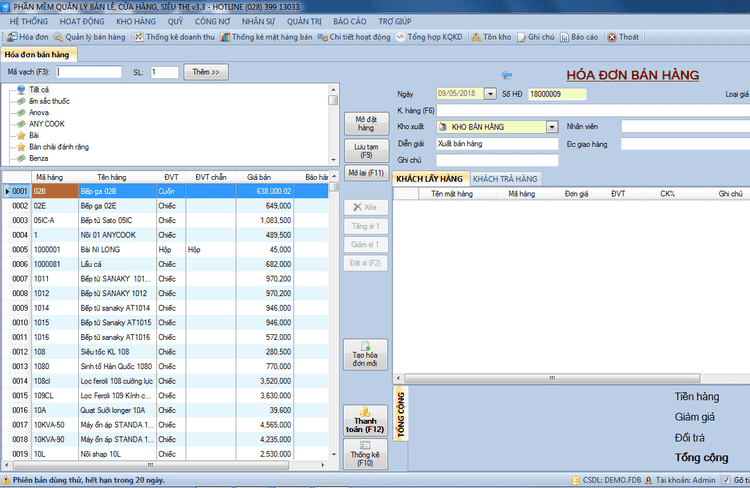Click the trial version warning icon
The image size is (750, 488).
[6, 480]
